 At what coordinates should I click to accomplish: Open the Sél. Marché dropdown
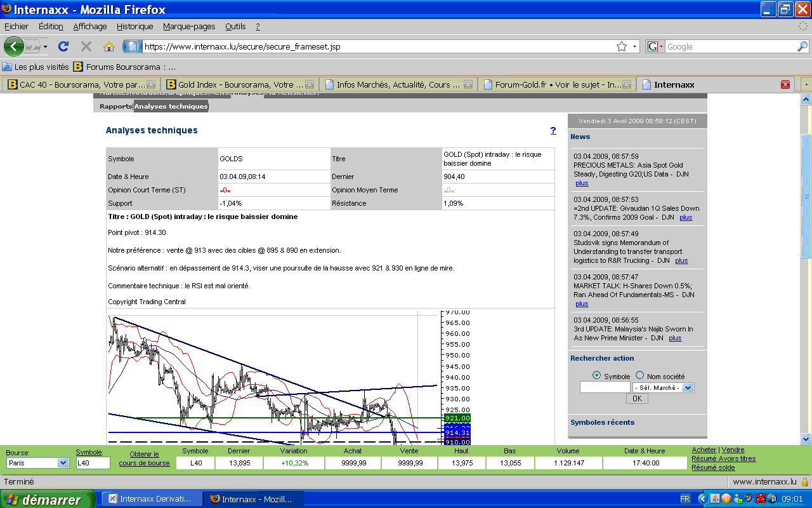[688, 387]
